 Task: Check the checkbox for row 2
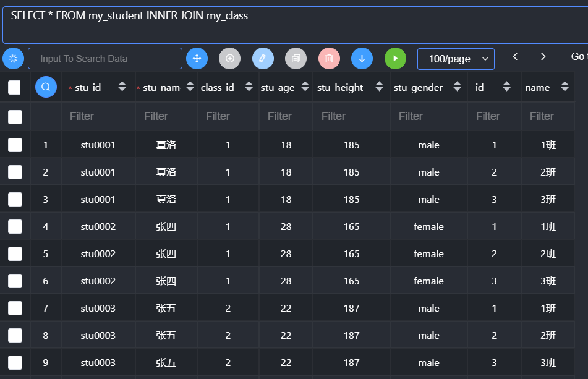[x=15, y=172]
